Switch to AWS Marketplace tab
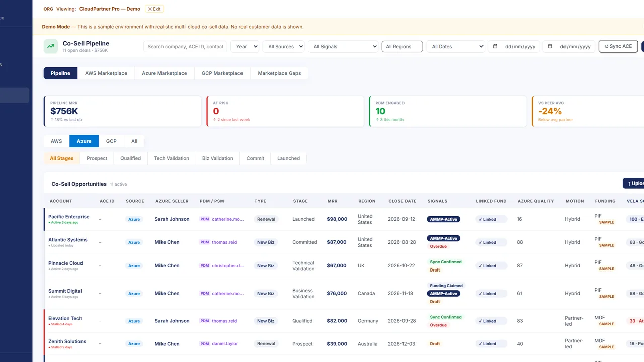 point(106,73)
